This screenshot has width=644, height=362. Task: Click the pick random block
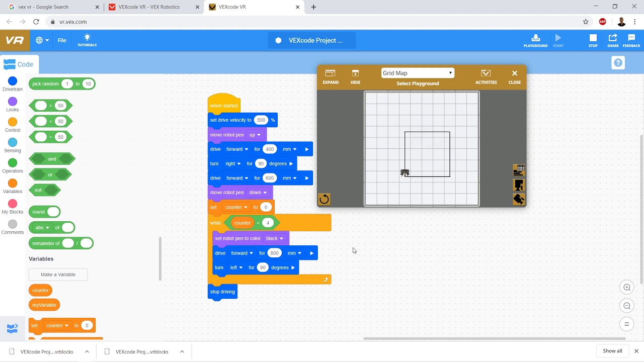[62, 84]
